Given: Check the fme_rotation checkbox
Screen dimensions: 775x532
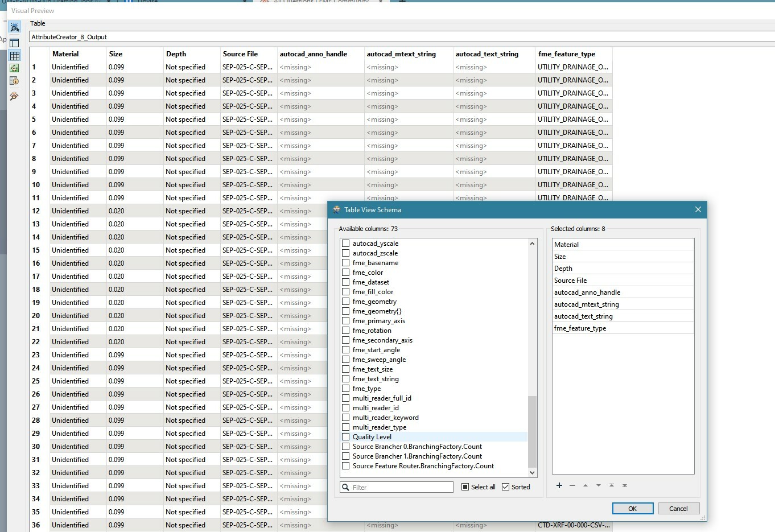Looking at the screenshot, I should 345,330.
